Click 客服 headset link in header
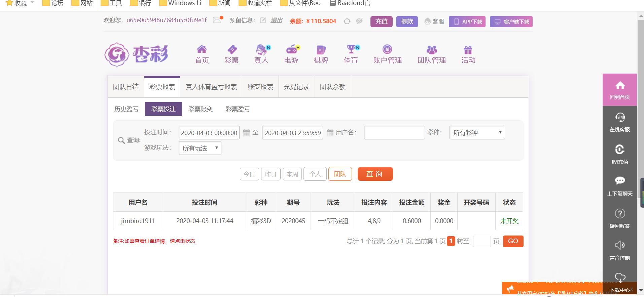Screen dimensions: 644x297 [x=434, y=22]
